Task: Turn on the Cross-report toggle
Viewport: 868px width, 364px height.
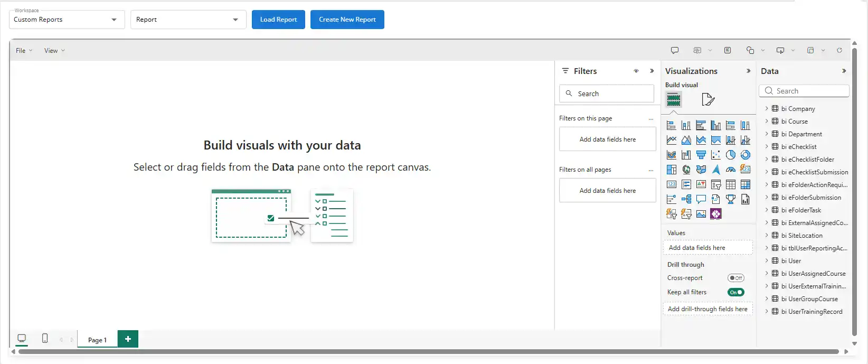Action: click(735, 278)
